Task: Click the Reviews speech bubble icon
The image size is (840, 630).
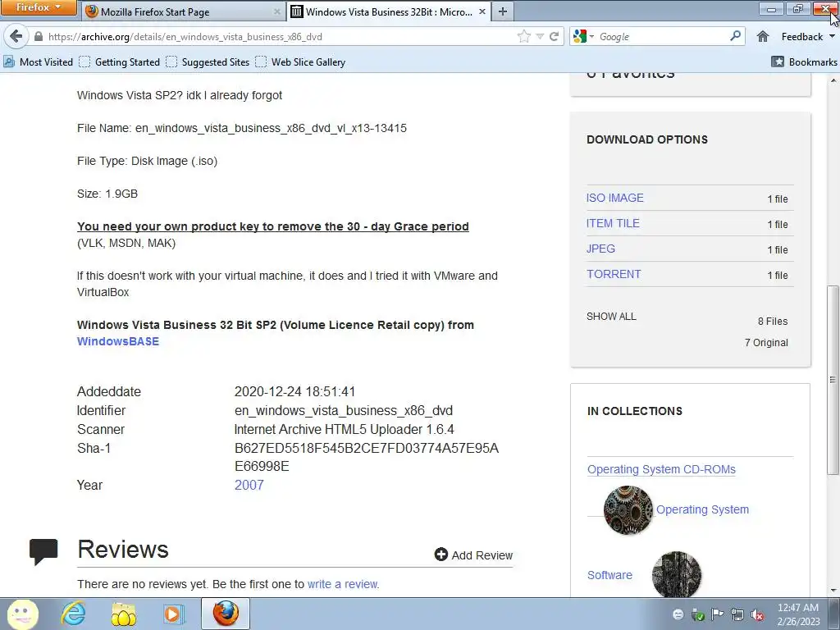Action: 43,551
